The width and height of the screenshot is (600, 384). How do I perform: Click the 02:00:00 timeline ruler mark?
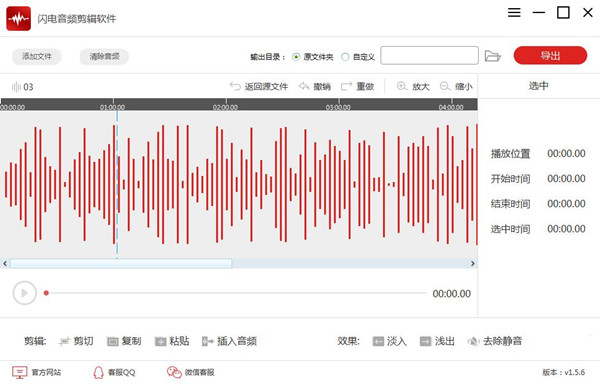point(225,107)
